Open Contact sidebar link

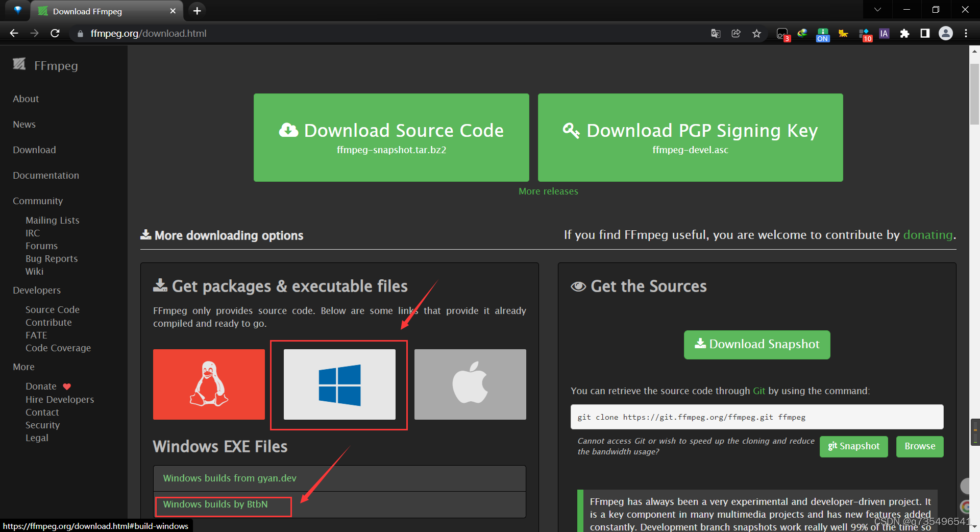coord(42,413)
